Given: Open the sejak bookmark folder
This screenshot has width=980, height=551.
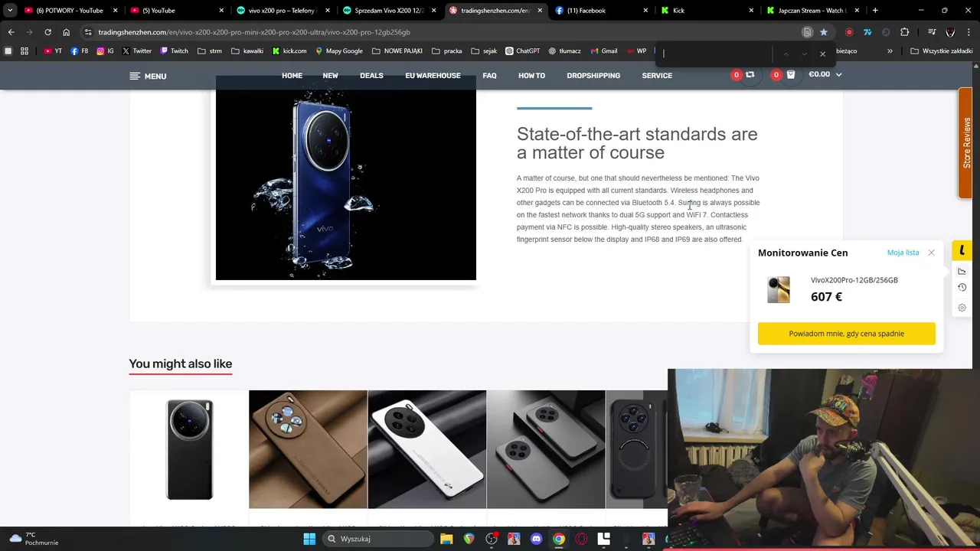Looking at the screenshot, I should 484,51.
